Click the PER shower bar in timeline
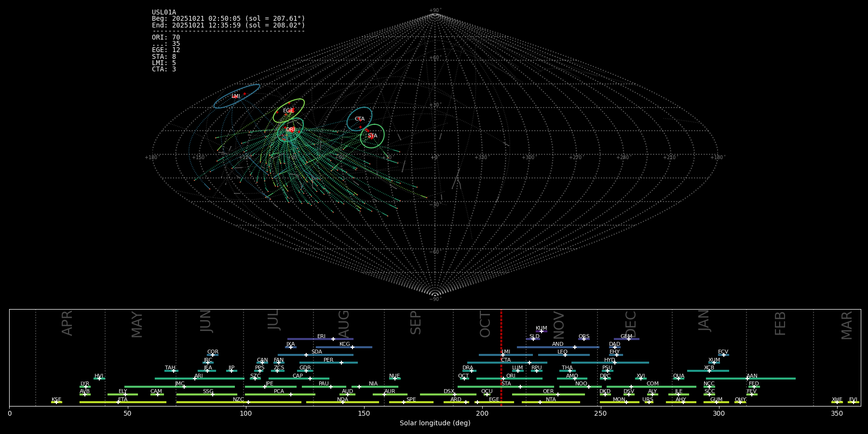The image size is (868, 434). 328,363
